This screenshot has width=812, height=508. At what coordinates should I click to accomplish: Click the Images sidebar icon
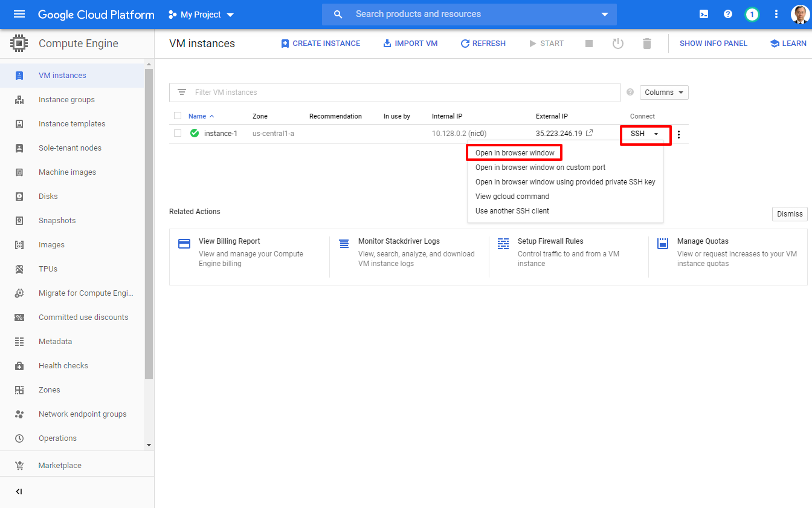(19, 245)
